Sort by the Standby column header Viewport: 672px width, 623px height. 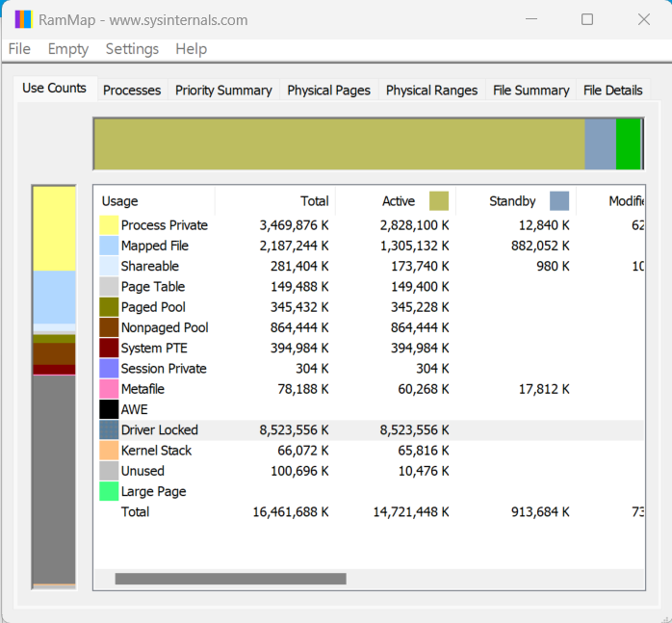pyautogui.click(x=516, y=201)
